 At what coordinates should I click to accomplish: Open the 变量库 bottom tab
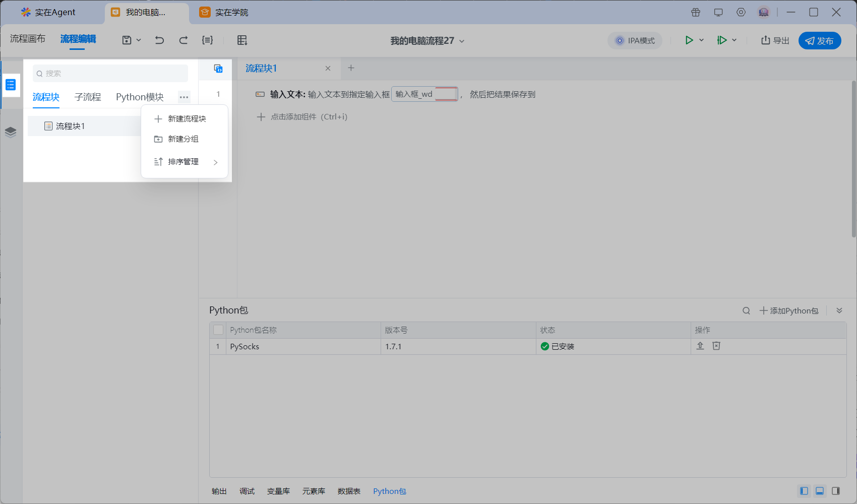point(278,491)
